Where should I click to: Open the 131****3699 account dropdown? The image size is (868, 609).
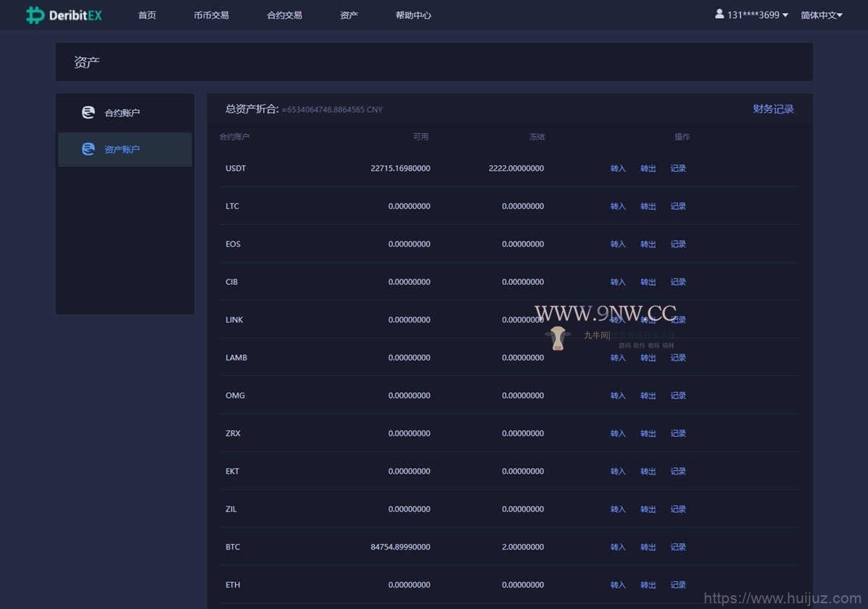tap(757, 14)
